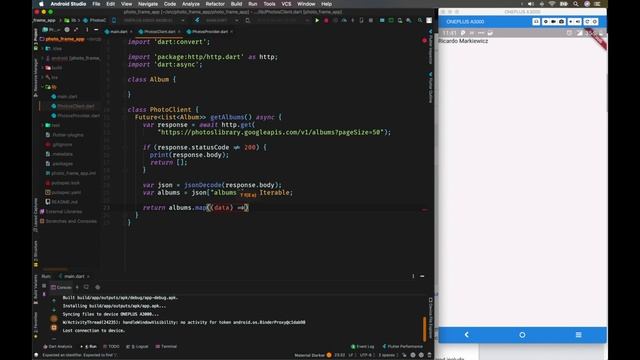Image resolution: width=640 pixels, height=360 pixels.
Task: Open the Event Log tool window
Action: 362,347
